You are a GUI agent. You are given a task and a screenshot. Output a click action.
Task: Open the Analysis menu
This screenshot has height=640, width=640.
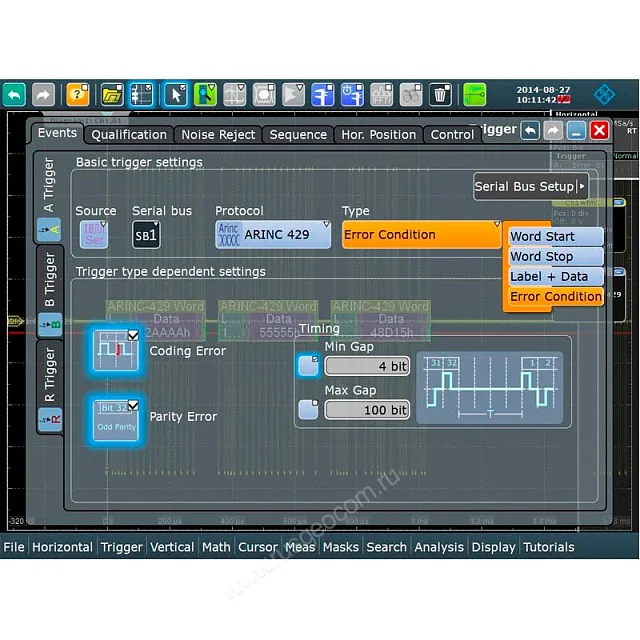[439, 547]
